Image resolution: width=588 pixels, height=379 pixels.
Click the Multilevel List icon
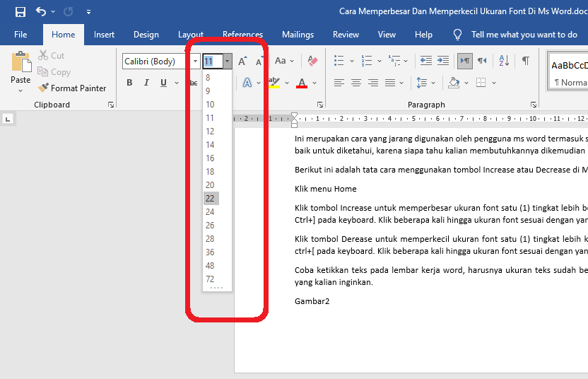pos(394,60)
